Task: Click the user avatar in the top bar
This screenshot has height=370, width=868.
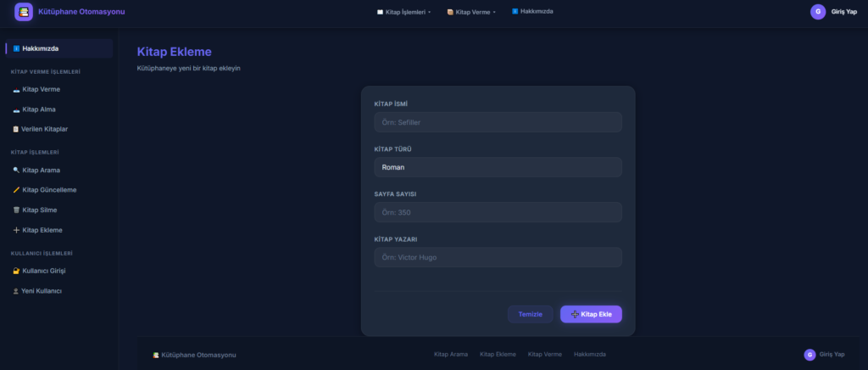Action: point(818,12)
